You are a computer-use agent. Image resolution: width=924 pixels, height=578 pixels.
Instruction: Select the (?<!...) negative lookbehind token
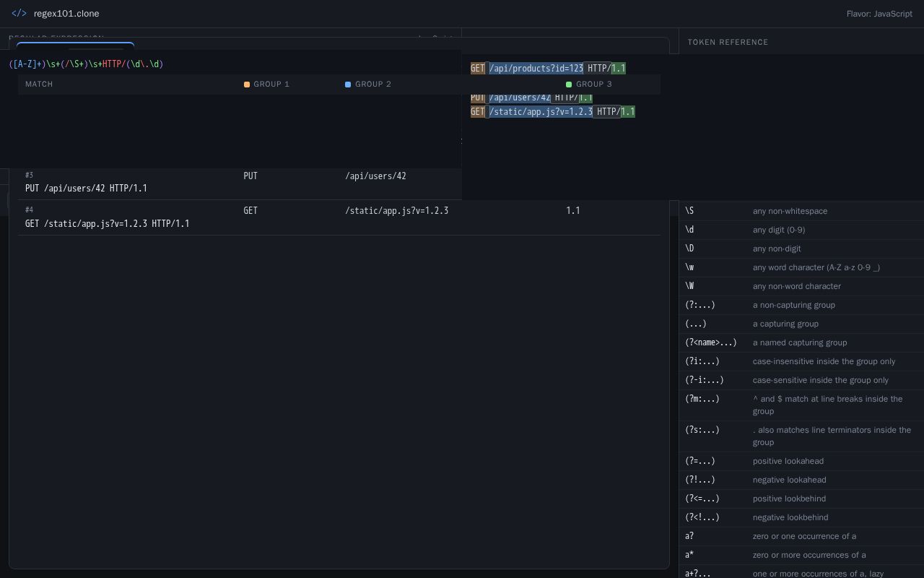[801, 517]
